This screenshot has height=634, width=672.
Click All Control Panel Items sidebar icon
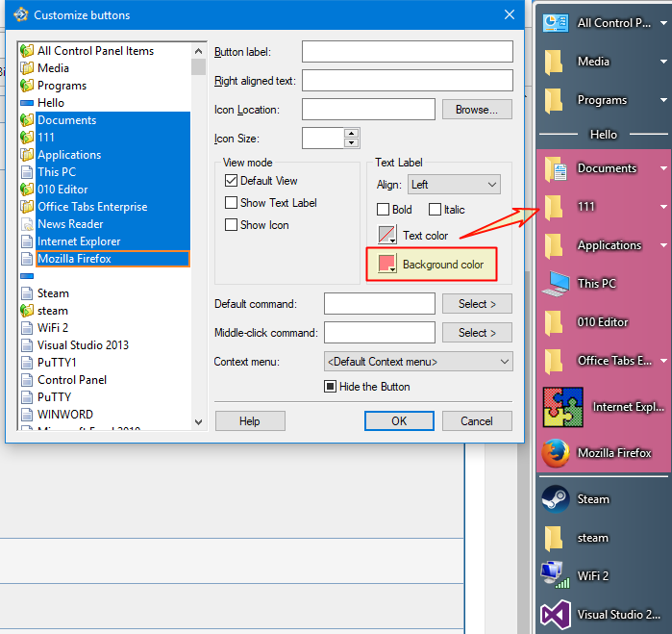(x=554, y=23)
